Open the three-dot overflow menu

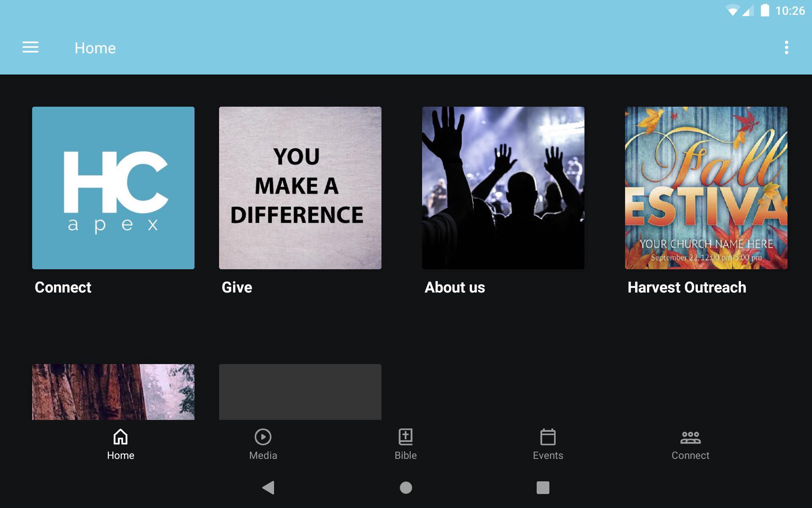[786, 47]
